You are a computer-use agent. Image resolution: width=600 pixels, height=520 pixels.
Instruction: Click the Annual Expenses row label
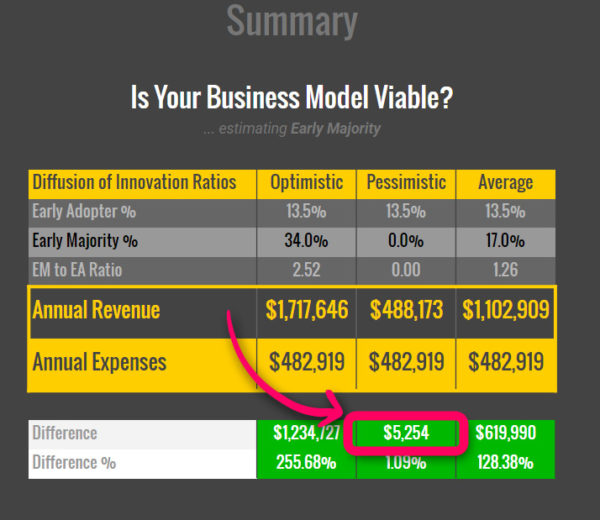click(x=99, y=362)
